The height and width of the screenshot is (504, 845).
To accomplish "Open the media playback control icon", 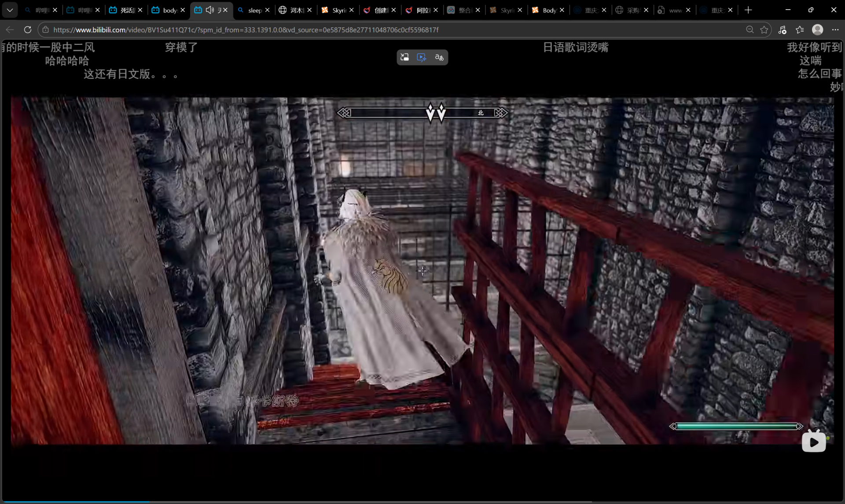I will click(782, 29).
